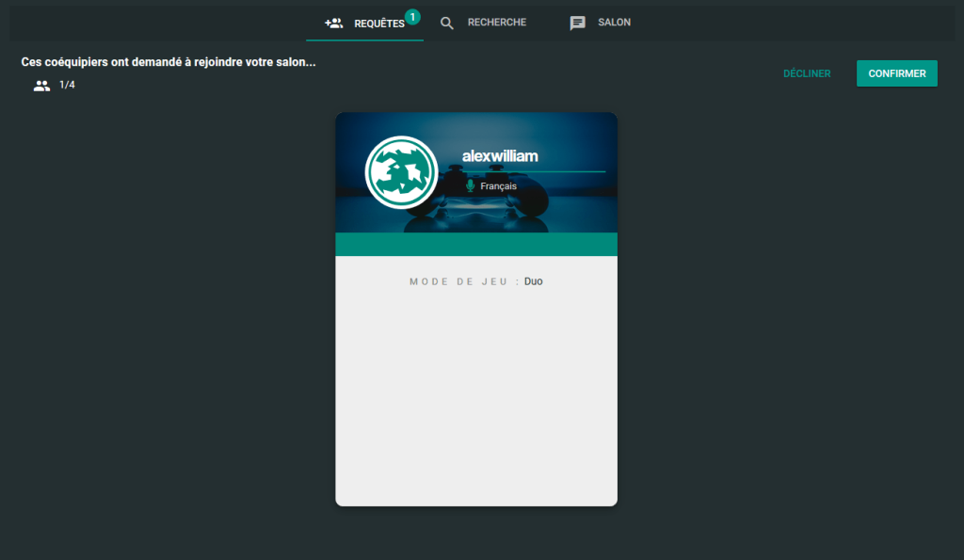Image resolution: width=964 pixels, height=560 pixels.
Task: Click the 1/4 member count
Action: coord(67,85)
